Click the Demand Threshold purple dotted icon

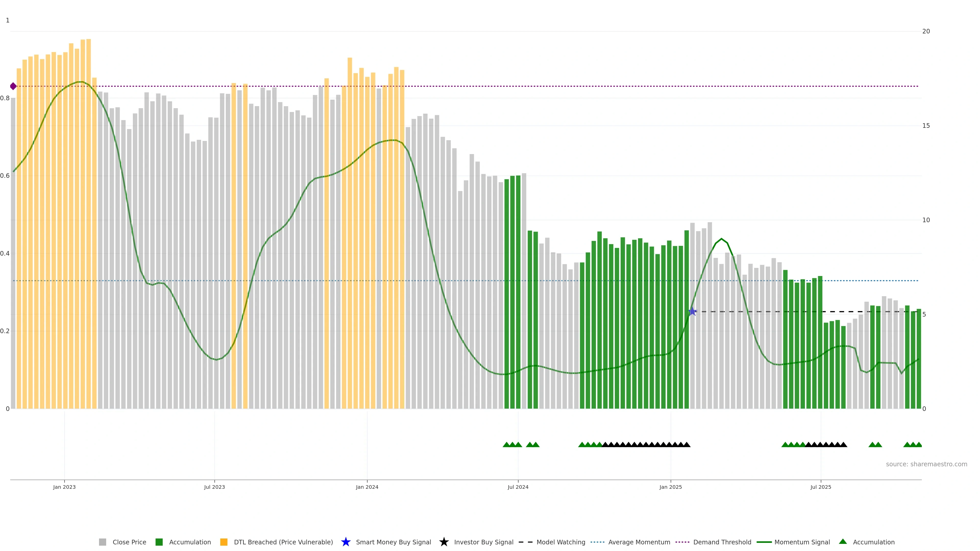[x=682, y=542]
